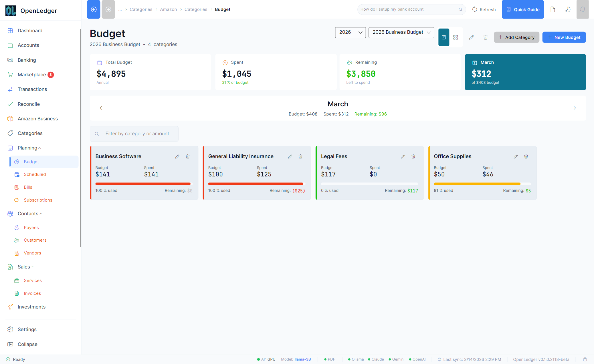This screenshot has width=594, height=364.
Task: Open the document icon in top bar
Action: [x=553, y=9]
